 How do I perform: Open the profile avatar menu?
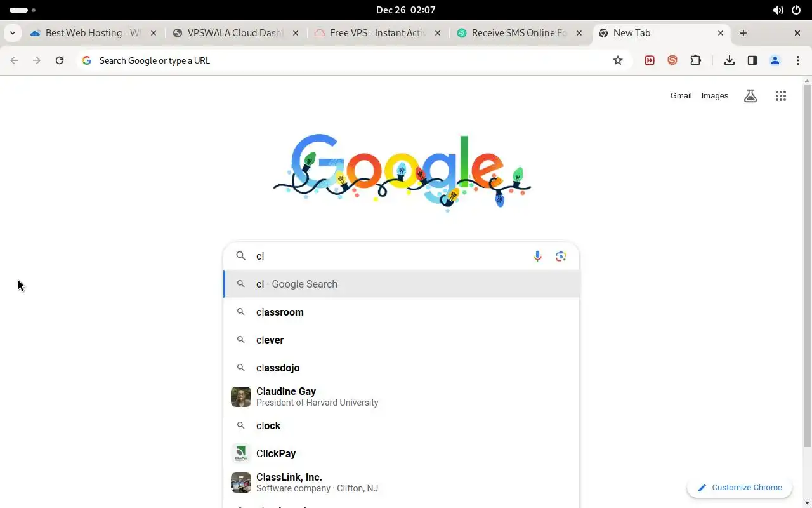click(775, 60)
